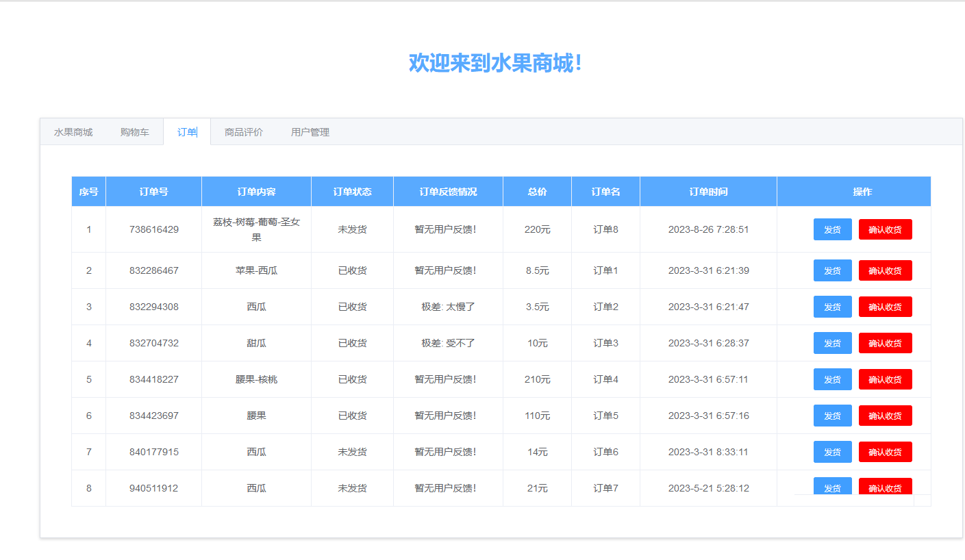
Task: Select order number 834423697
Action: (x=154, y=416)
